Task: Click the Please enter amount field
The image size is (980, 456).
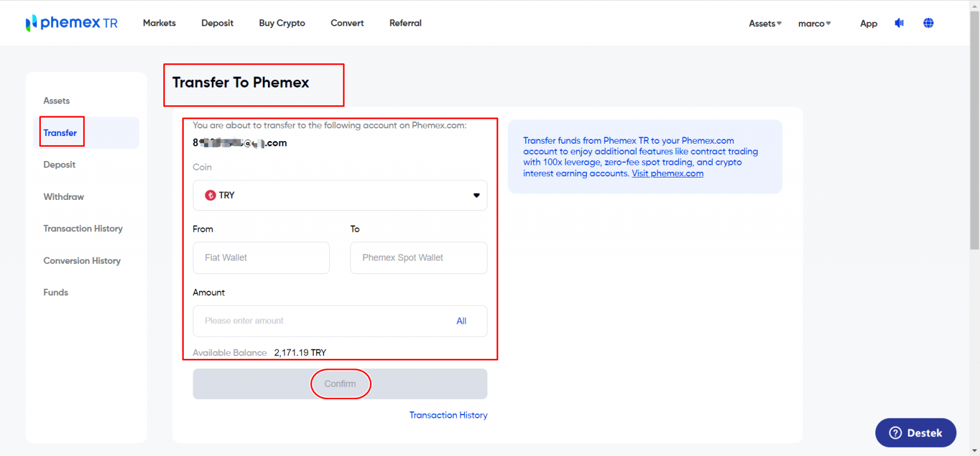Action: 287,321
